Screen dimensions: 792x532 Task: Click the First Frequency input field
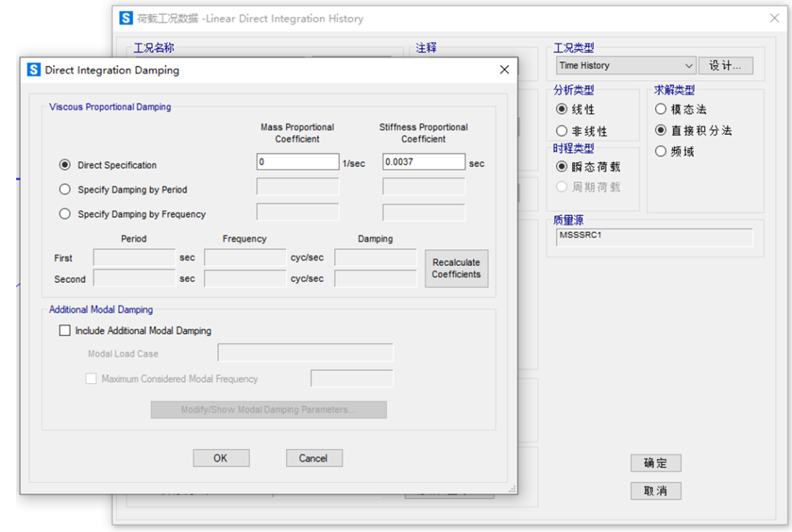click(x=245, y=257)
